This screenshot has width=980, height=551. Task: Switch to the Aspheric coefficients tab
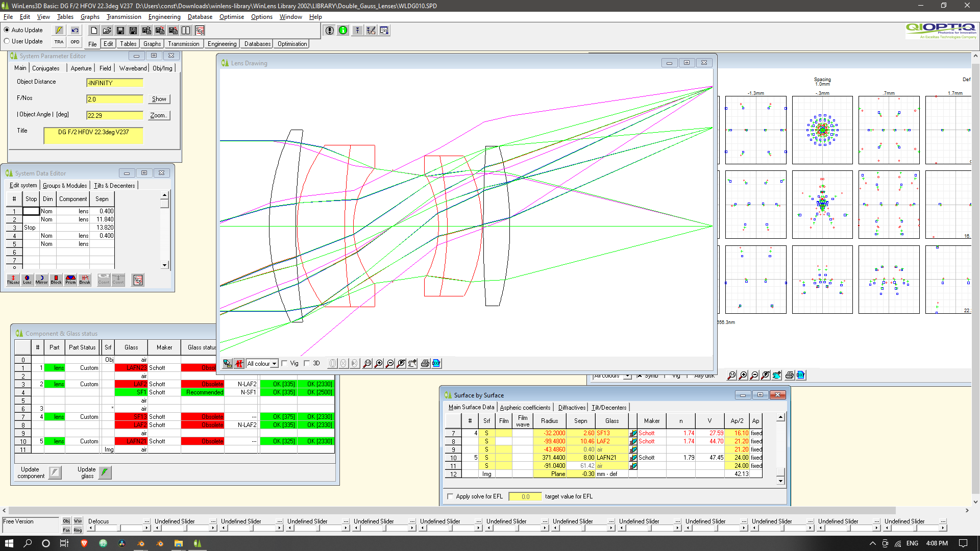point(525,408)
